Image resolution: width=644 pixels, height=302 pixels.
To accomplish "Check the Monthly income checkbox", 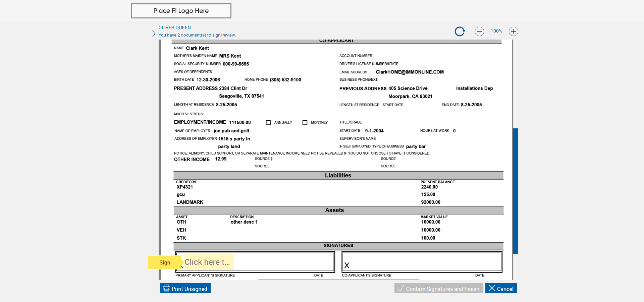I will point(305,123).
